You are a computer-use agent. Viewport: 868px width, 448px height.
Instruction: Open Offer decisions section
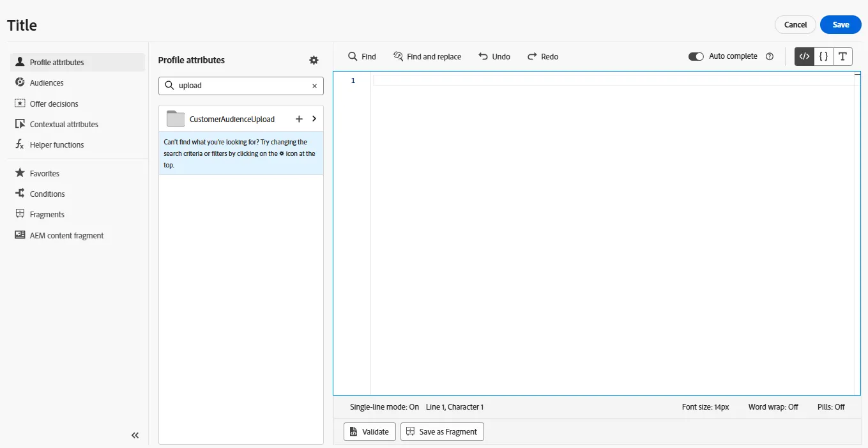tap(78, 104)
